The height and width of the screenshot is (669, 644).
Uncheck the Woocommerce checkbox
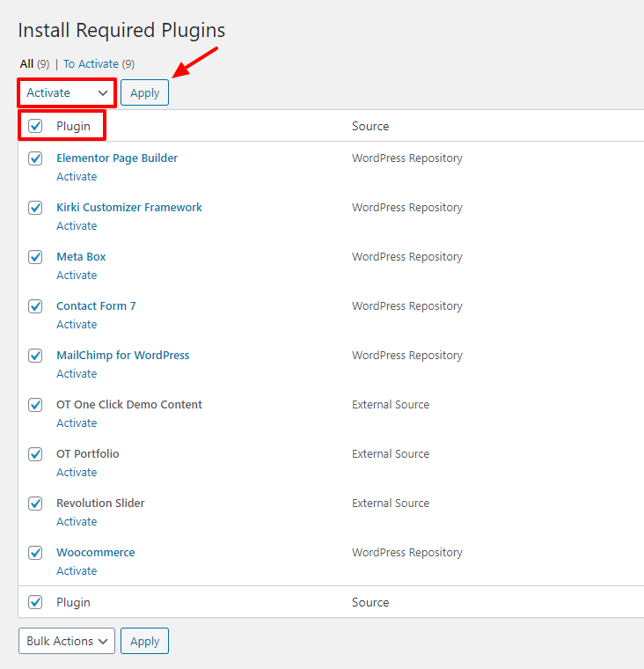pos(35,553)
